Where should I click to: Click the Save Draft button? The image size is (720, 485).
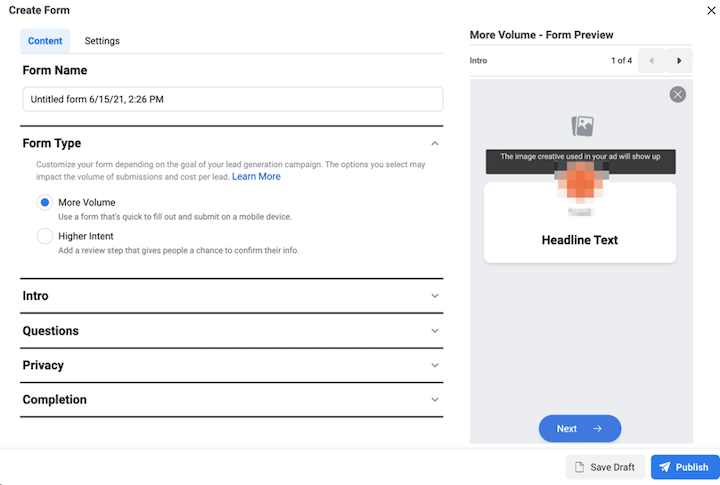605,467
